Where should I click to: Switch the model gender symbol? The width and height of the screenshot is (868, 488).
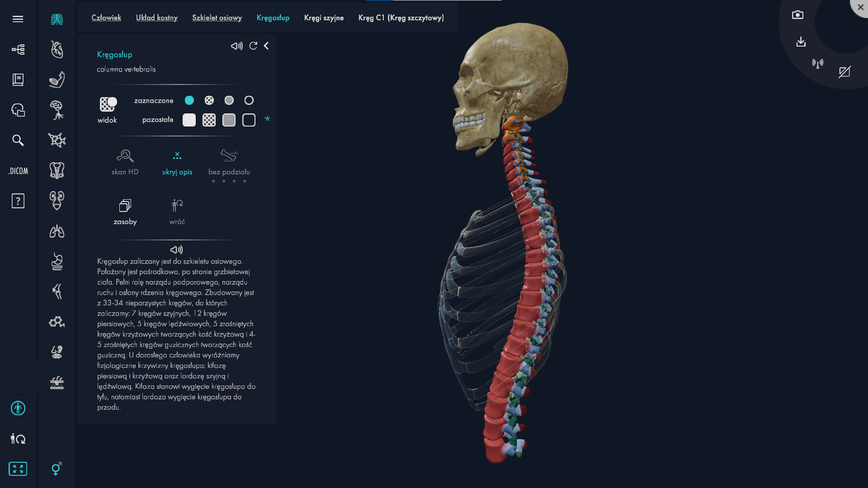pos(57,469)
